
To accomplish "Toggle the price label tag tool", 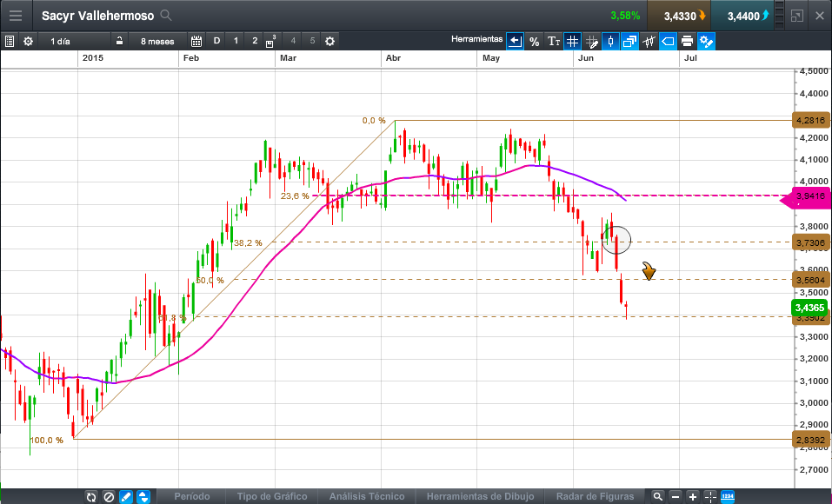I will [x=668, y=41].
